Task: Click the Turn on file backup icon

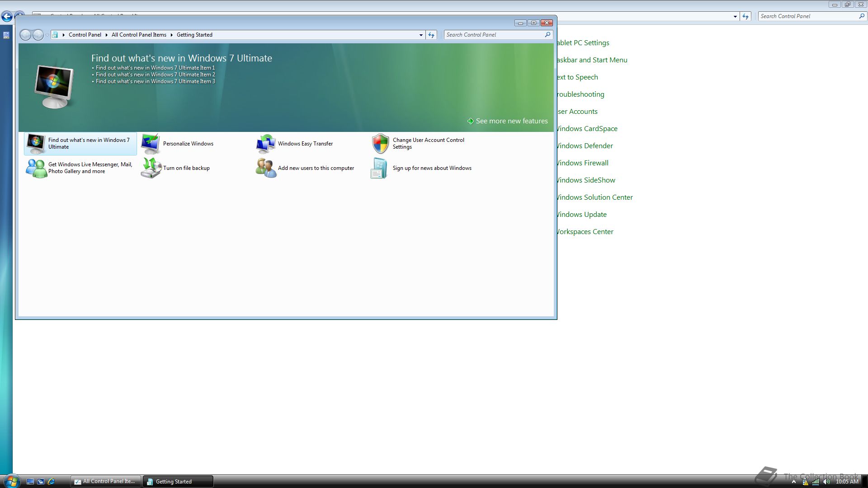Action: click(x=151, y=168)
